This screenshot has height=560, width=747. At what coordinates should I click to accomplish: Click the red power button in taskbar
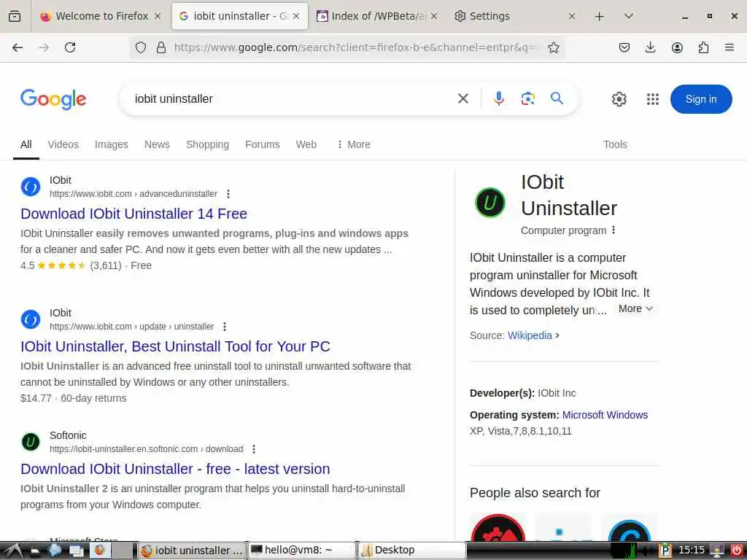click(736, 551)
